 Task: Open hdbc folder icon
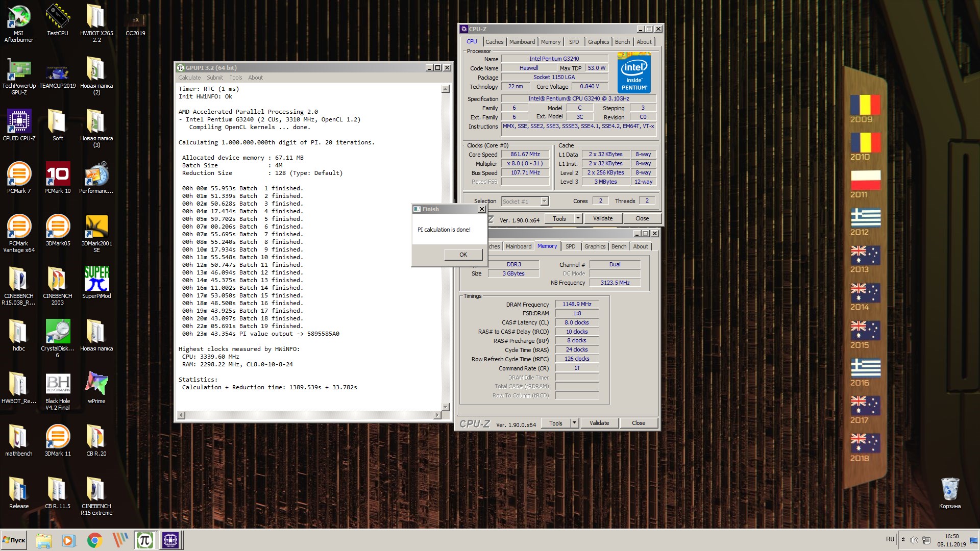point(19,335)
